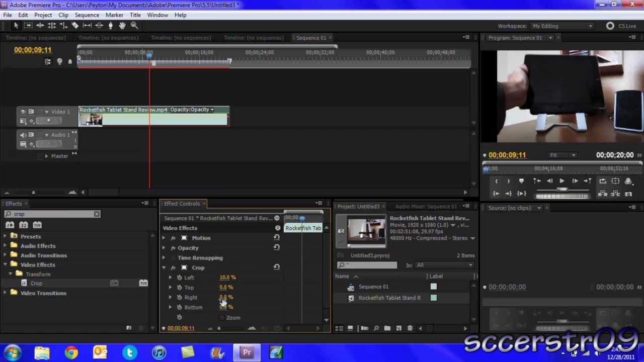Open the Fit zoom level dropdown
This screenshot has height=362, width=644.
tap(562, 155)
